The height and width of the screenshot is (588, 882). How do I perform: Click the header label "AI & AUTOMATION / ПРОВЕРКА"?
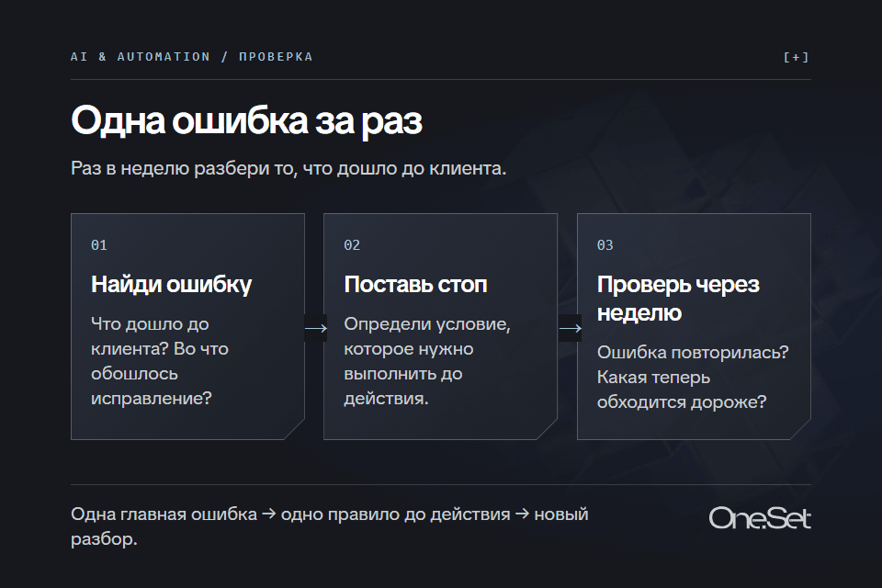pyautogui.click(x=191, y=57)
